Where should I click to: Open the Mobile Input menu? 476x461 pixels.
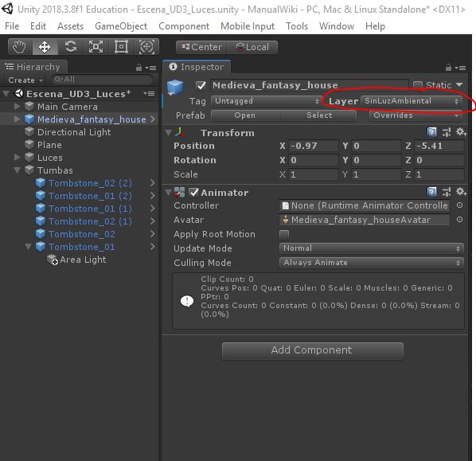pyautogui.click(x=248, y=26)
